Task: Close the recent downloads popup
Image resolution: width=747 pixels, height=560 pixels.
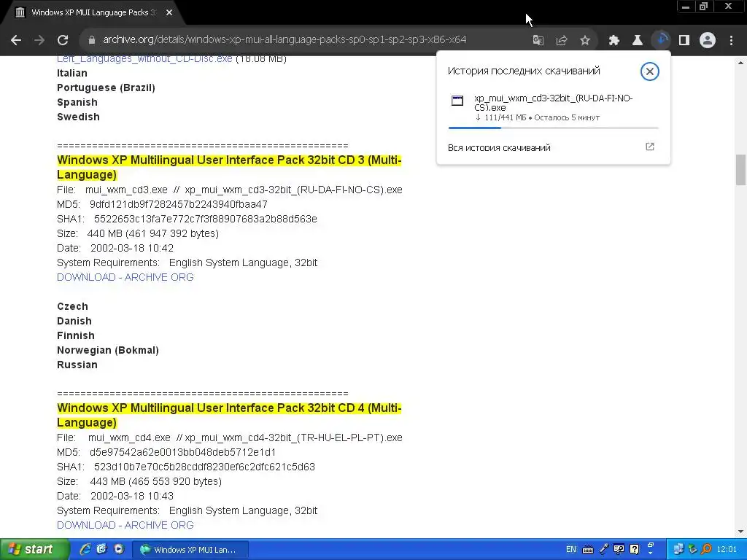Action: pos(649,71)
